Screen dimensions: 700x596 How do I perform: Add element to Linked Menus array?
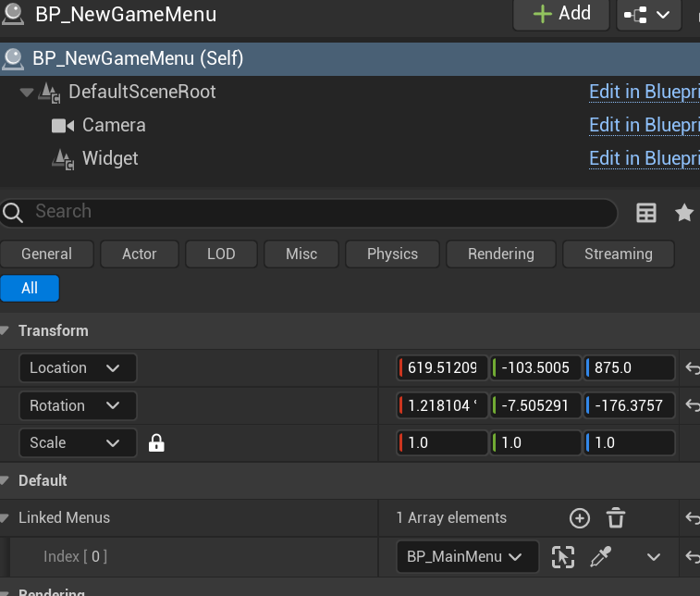pyautogui.click(x=580, y=518)
